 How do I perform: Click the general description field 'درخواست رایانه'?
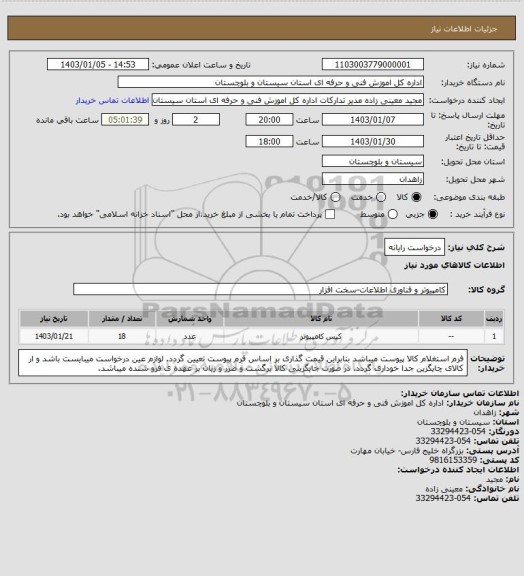point(414,248)
